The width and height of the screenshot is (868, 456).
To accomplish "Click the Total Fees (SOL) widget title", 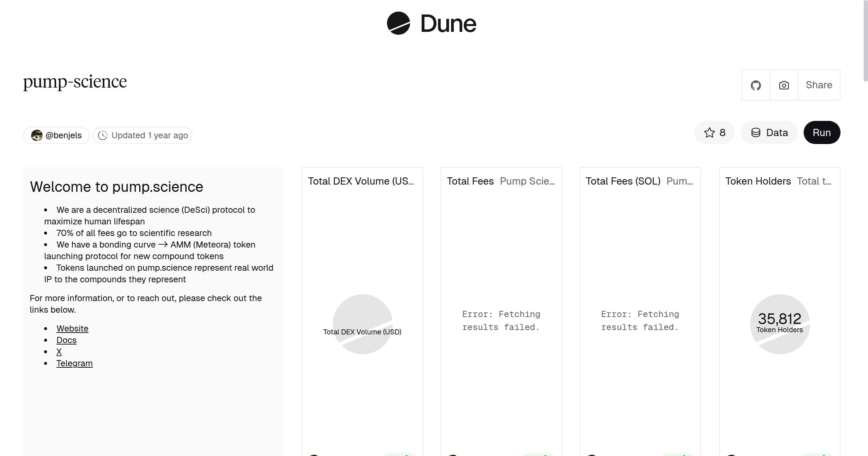I will 623,181.
